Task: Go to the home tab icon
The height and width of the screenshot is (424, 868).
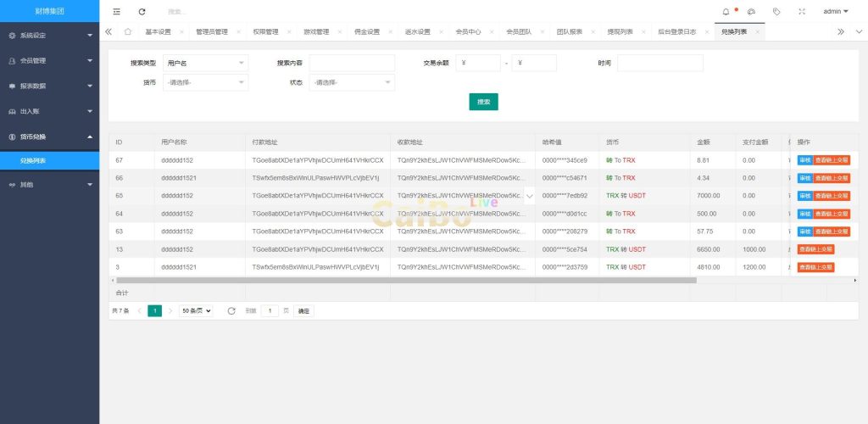Action: (x=127, y=31)
